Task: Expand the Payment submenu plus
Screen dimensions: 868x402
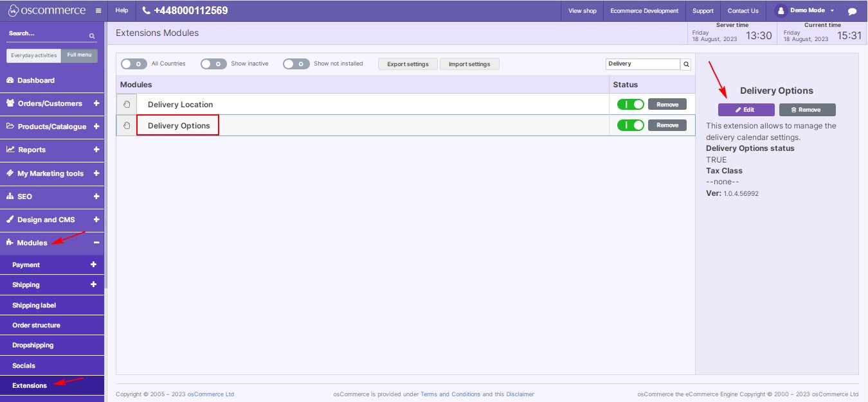Action: click(93, 265)
